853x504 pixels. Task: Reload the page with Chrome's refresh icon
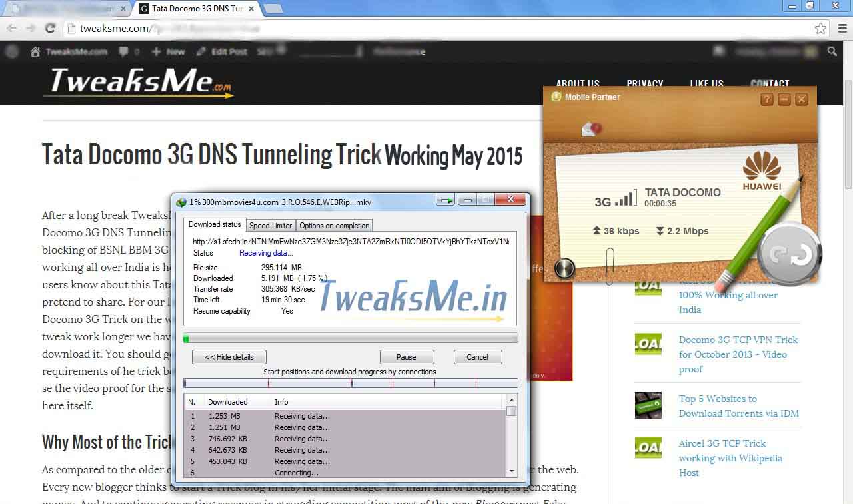[50, 28]
